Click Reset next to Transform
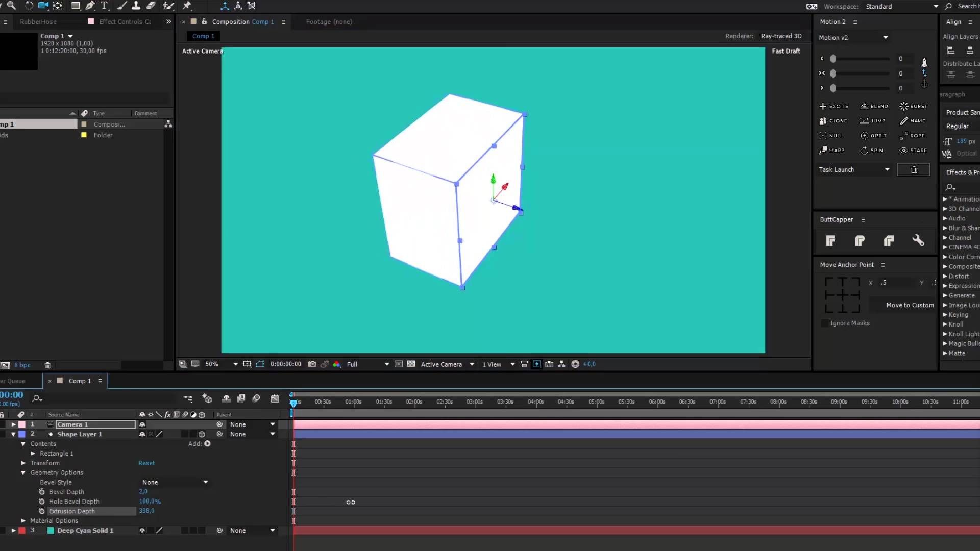980x551 pixels. [x=146, y=463]
